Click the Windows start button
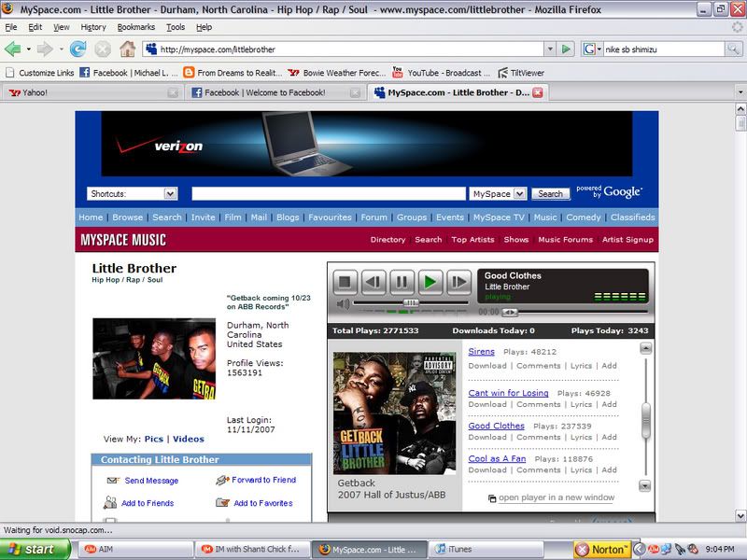 tap(34, 549)
